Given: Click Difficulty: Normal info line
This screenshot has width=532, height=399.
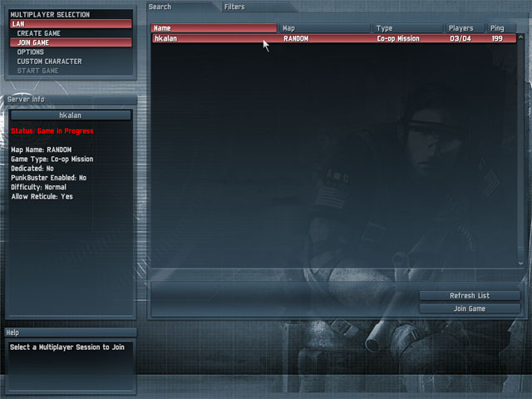Looking at the screenshot, I should tap(38, 187).
